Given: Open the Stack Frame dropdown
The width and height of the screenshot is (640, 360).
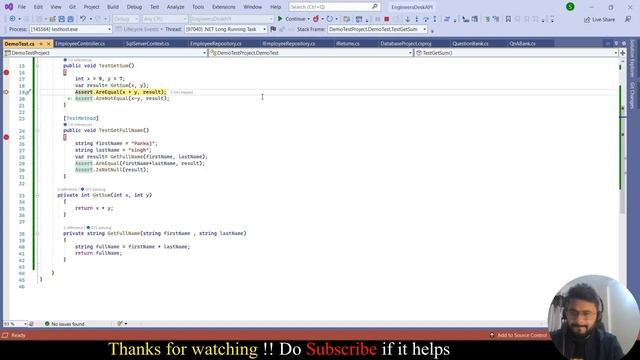Looking at the screenshot, I should pos(378,29).
